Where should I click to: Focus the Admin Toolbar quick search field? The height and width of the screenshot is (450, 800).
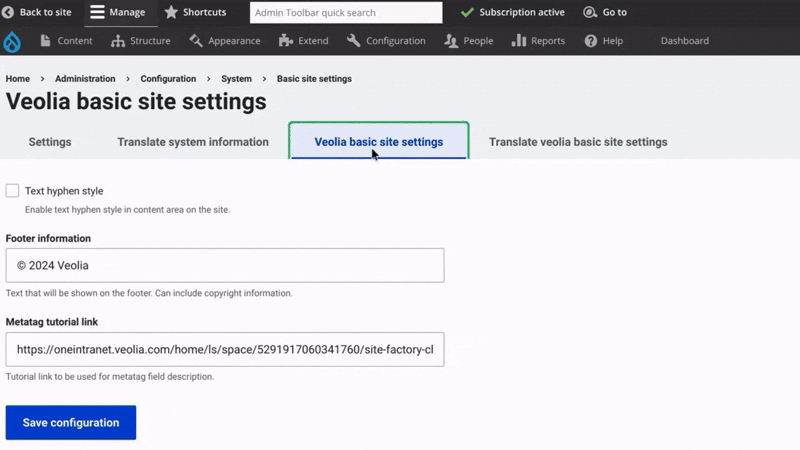tap(346, 12)
